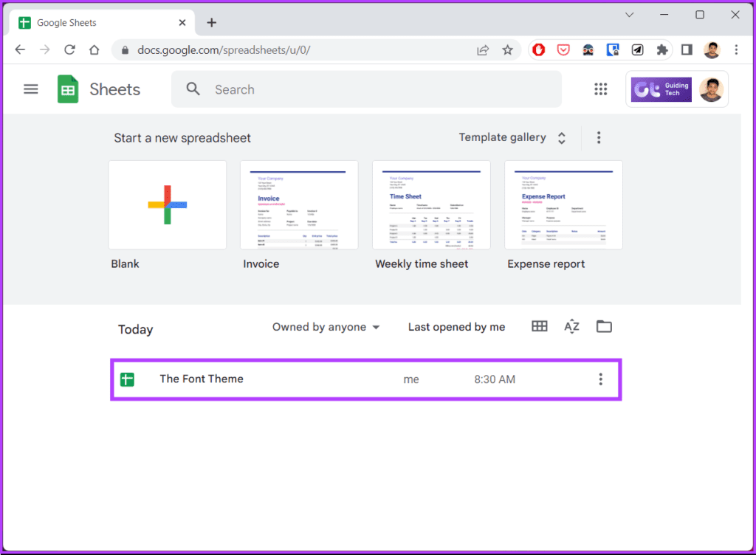This screenshot has height=555, width=756.
Task: Open the Google apps grid
Action: [601, 89]
